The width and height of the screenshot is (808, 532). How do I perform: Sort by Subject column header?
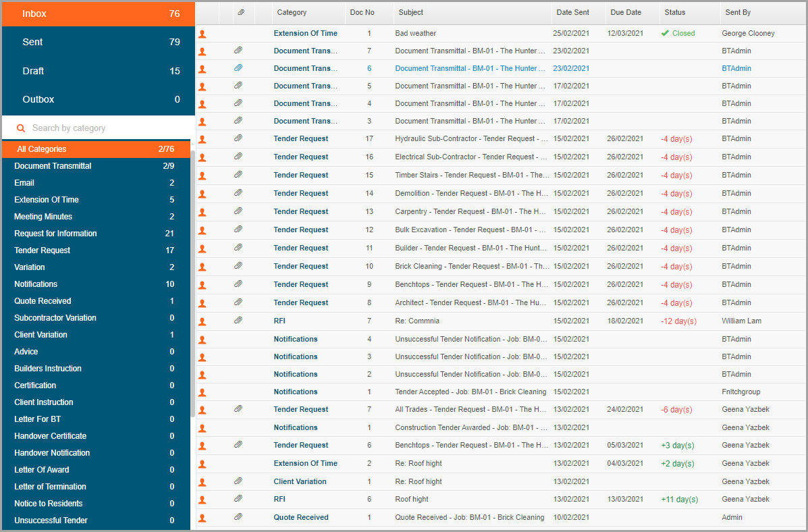pos(473,12)
